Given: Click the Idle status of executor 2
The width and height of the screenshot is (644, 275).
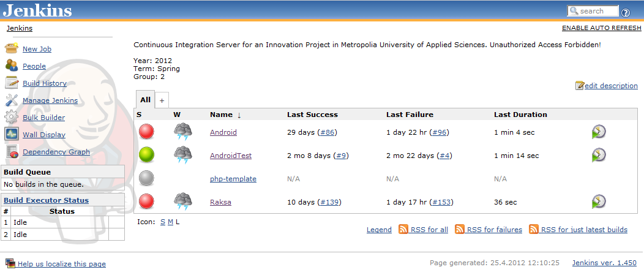Looking at the screenshot, I should (20, 235).
